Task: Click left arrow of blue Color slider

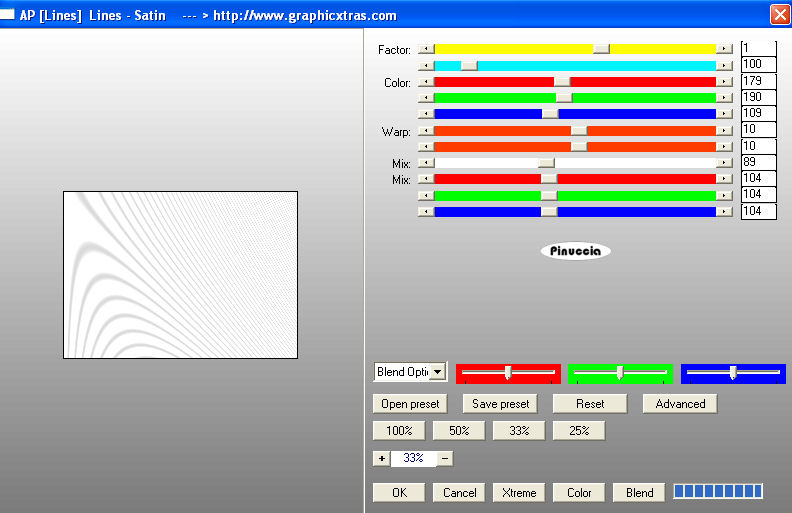Action: 426,114
